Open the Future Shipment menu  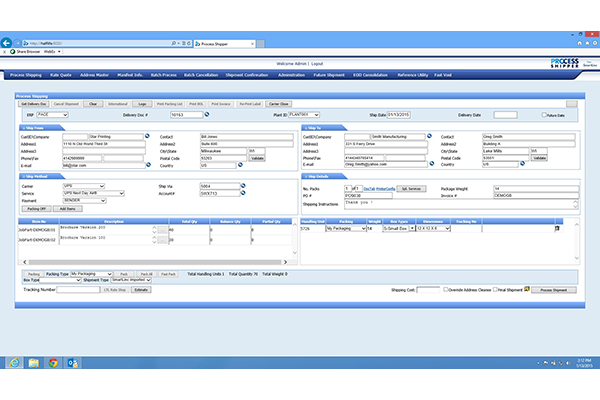point(329,75)
